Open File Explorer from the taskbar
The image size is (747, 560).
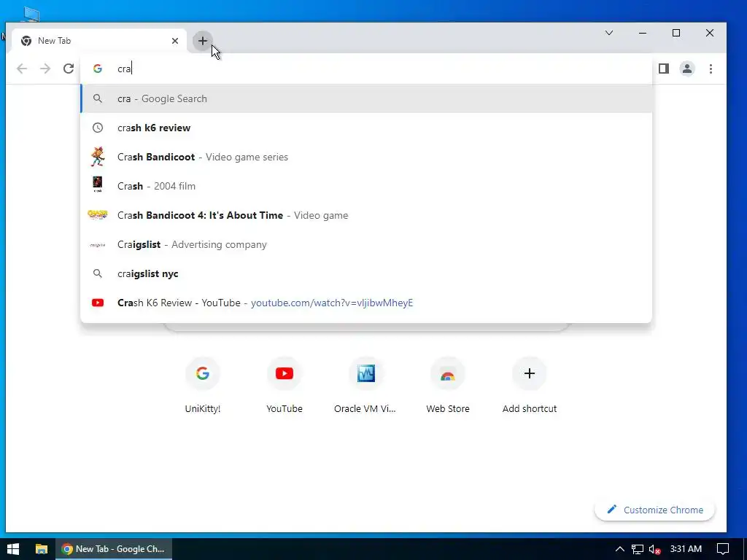[42, 549]
